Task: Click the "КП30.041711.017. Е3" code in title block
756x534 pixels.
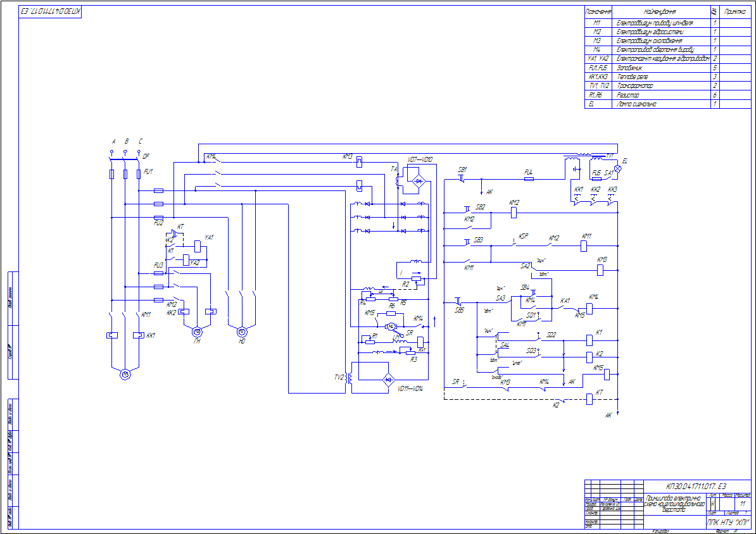Action: click(695, 487)
